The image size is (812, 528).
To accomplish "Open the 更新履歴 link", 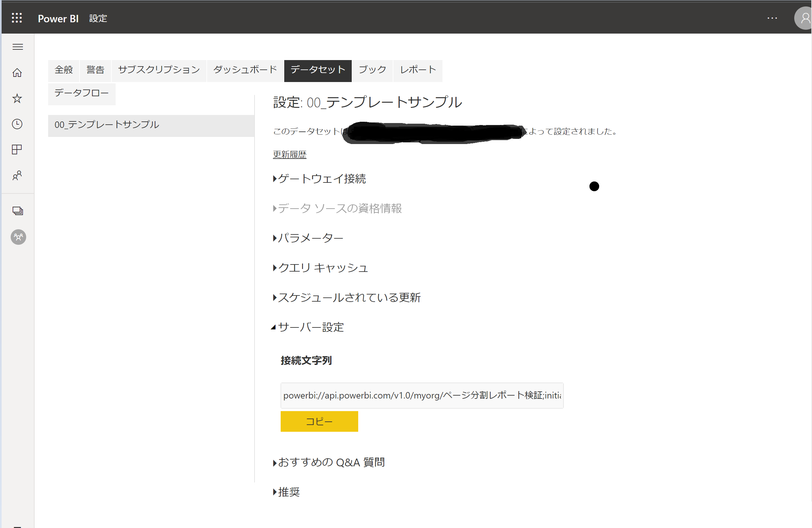I will tap(289, 154).
